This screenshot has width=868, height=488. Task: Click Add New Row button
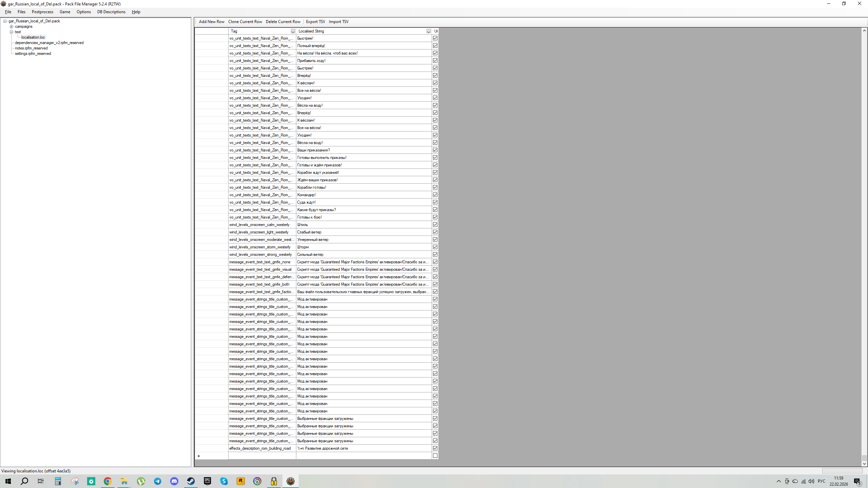(212, 22)
